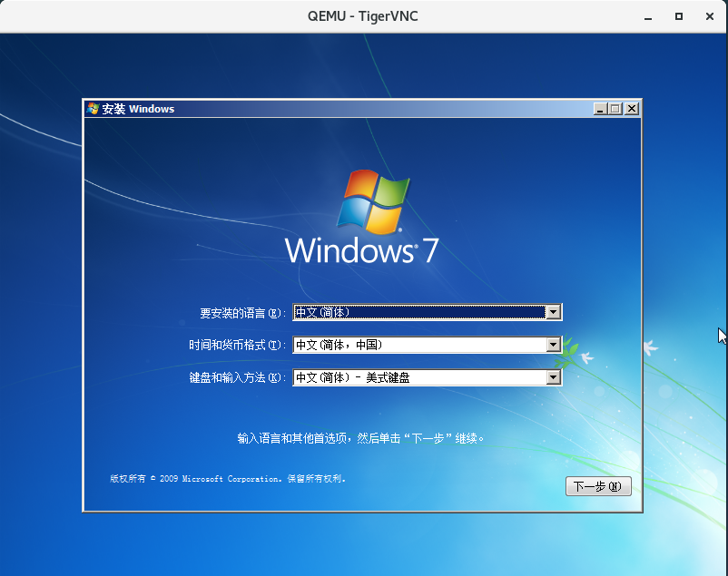Viewport: 728px width, 576px height.
Task: Click the QEMU - TigerVNC title text
Action: pos(362,16)
